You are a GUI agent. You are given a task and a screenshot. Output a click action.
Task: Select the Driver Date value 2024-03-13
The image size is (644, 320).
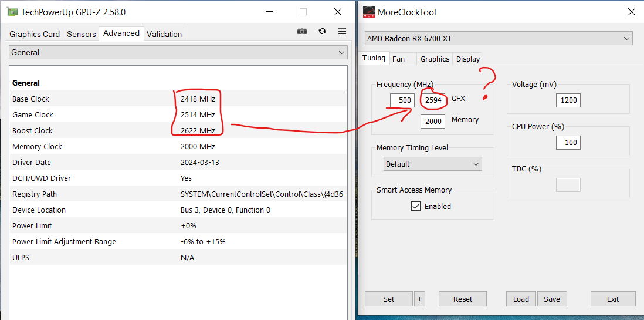[199, 163]
